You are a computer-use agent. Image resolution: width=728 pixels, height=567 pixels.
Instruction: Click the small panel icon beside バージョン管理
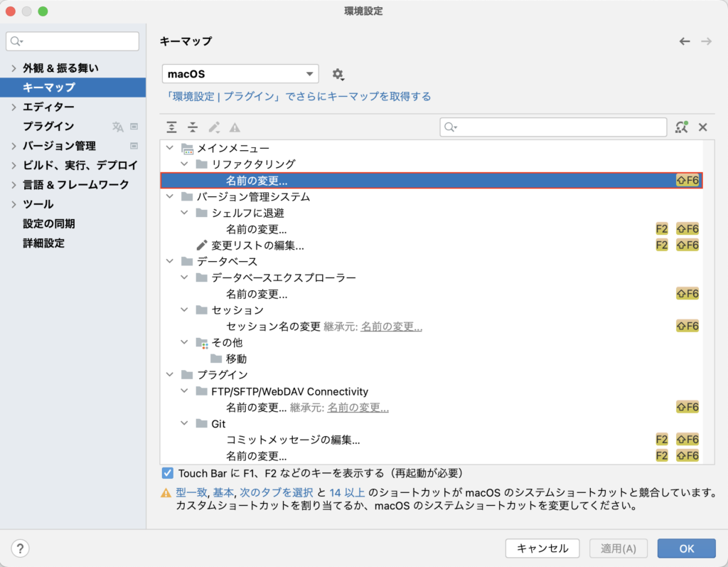[134, 146]
